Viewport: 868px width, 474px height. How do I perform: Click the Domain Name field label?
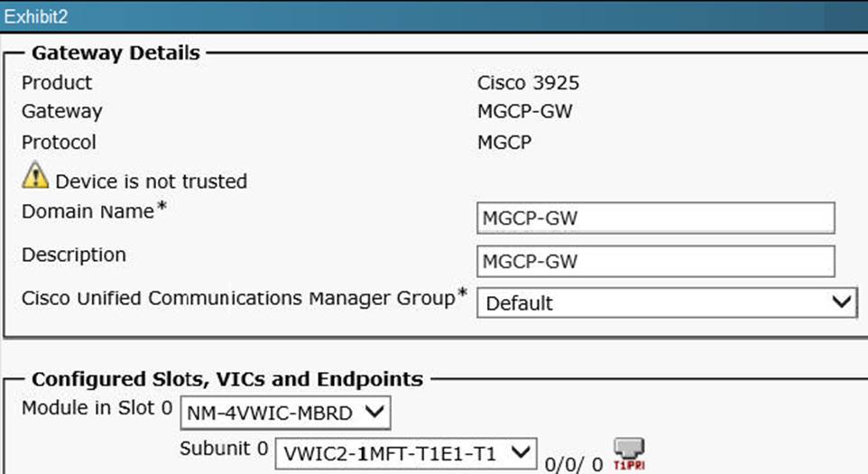pos(88,212)
